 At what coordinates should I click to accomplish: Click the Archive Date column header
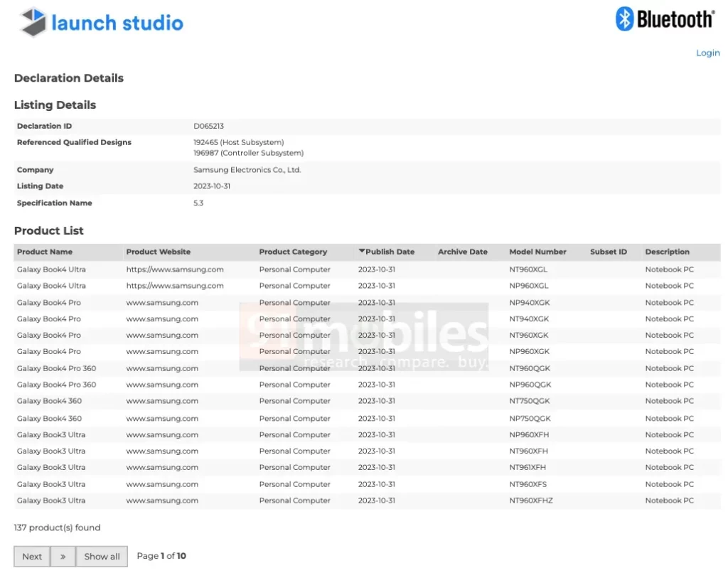tap(463, 252)
